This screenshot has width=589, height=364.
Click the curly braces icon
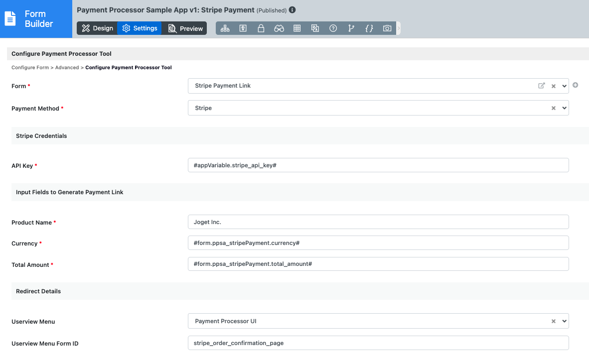coord(369,28)
